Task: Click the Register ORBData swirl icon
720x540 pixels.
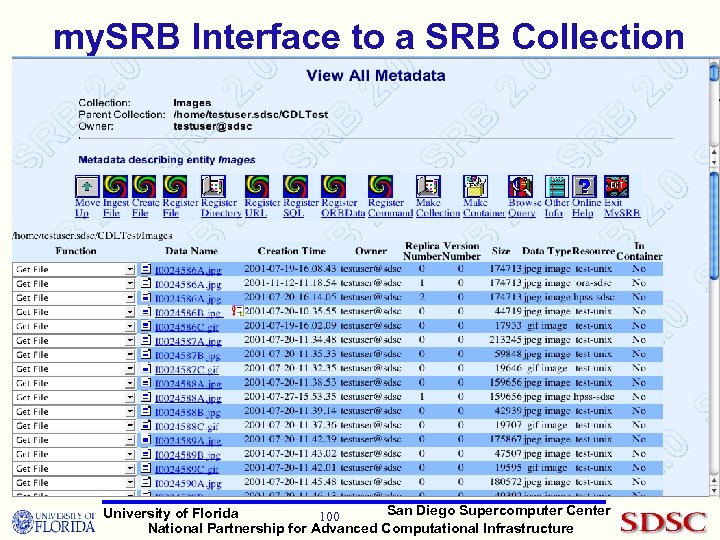Action: click(x=334, y=186)
